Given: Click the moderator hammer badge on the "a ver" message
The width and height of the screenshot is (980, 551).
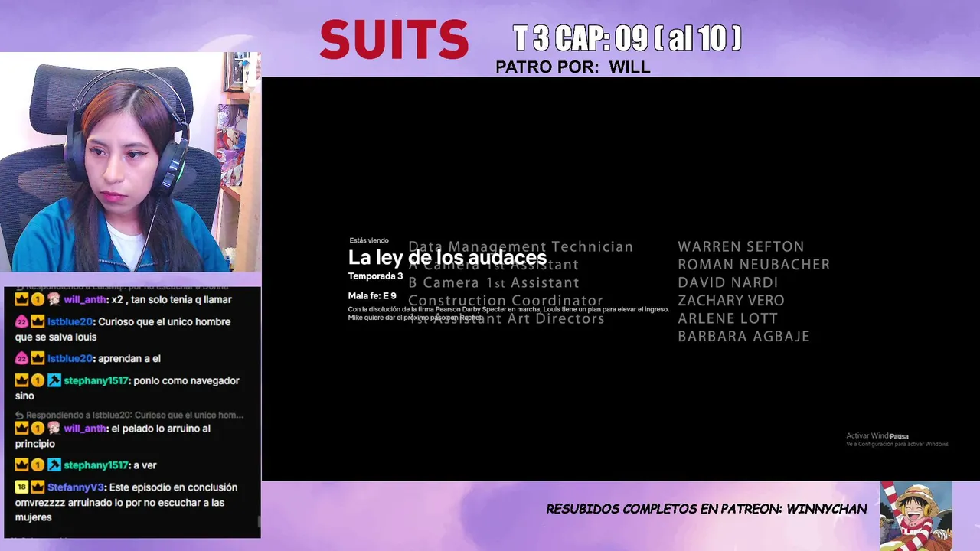Looking at the screenshot, I should point(54,465).
